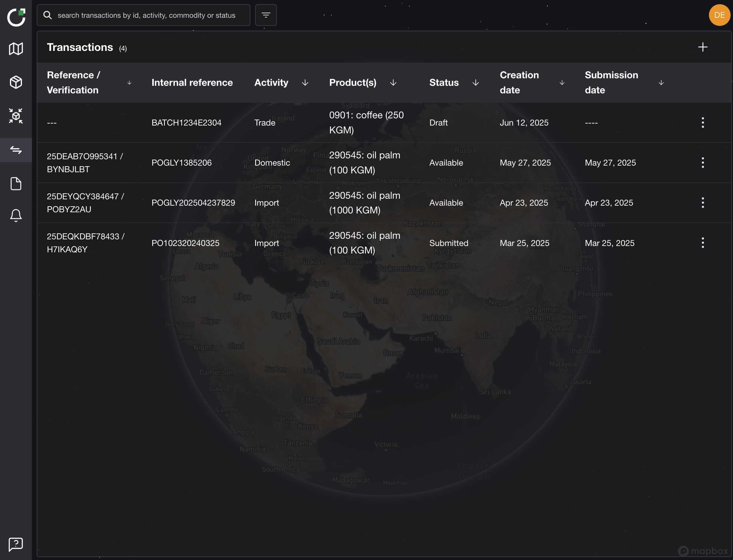Open the map view in sidebar
Viewport: 733px width, 560px height.
pos(16,49)
